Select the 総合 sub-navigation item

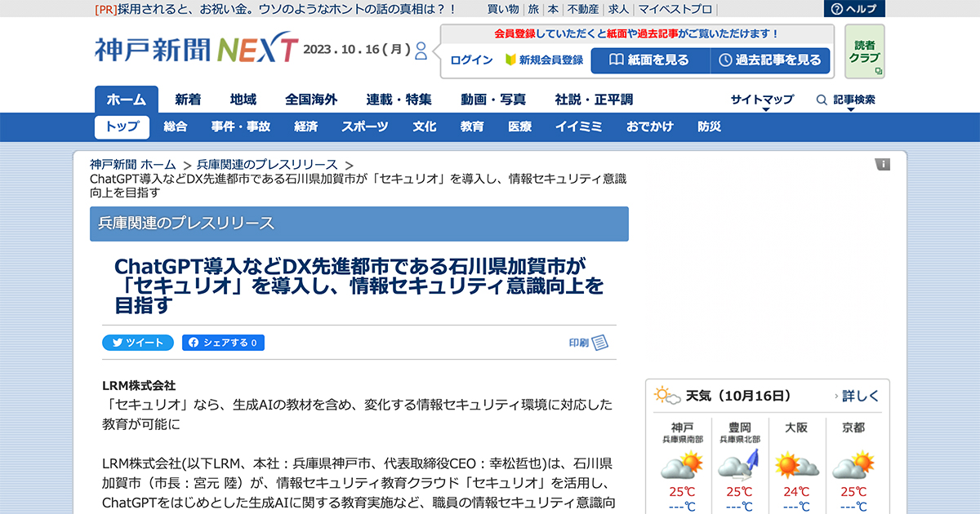(176, 126)
